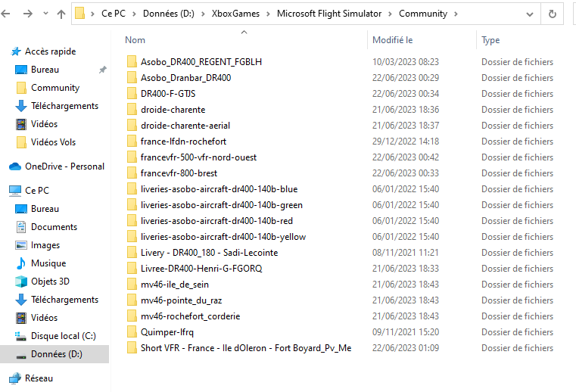Viewport: 576px width, 392px height.
Task: Open Objets 3D in navigation pane
Action: point(50,282)
